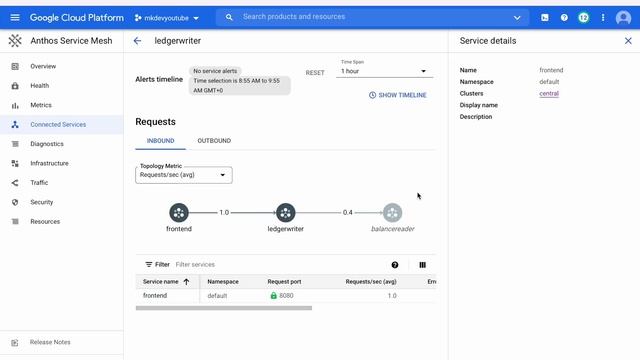640x360 pixels.
Task: Click the Diagnostics sidebar icon
Action: point(15,144)
